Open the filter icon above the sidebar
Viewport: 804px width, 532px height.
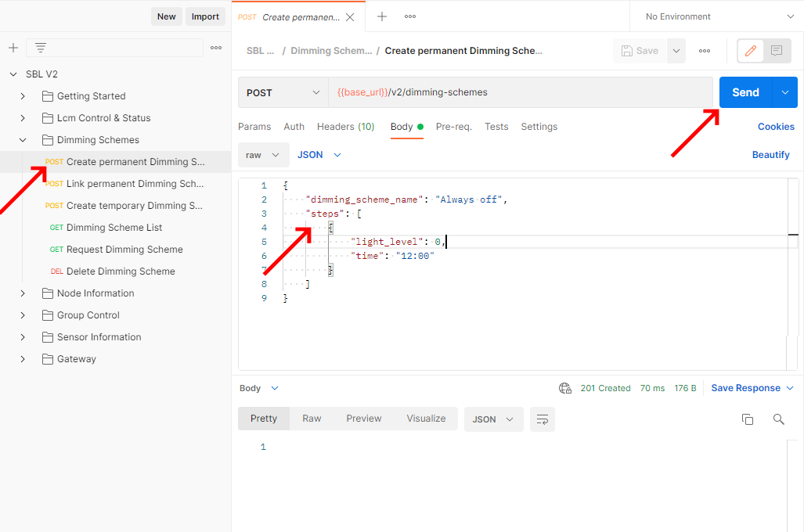click(40, 48)
